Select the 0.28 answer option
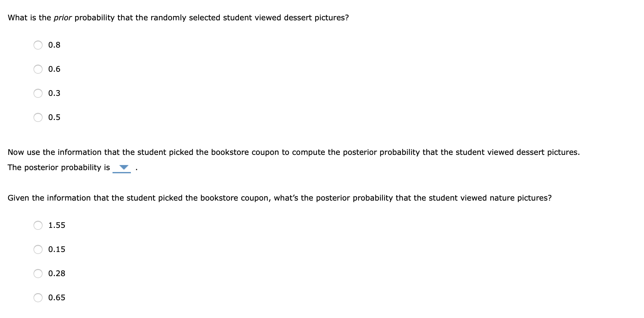Viewport: 644px width, 318px height. coord(38,274)
